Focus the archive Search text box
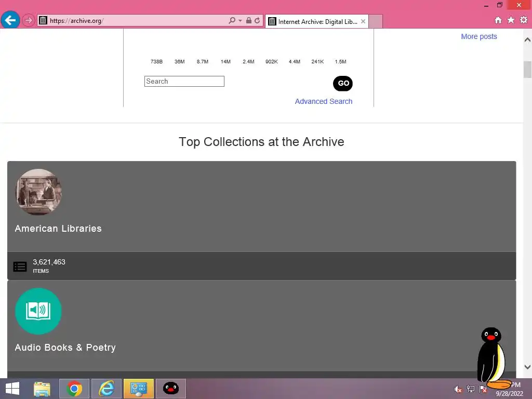Viewport: 532px width, 399px height. (184, 82)
